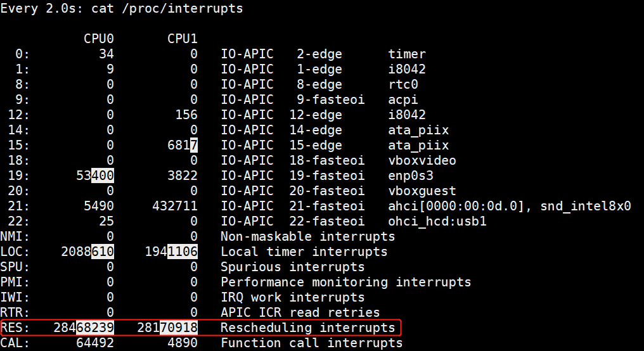644x351 pixels.
Task: Click the CAL CPU0 value 64492
Action: (95, 343)
